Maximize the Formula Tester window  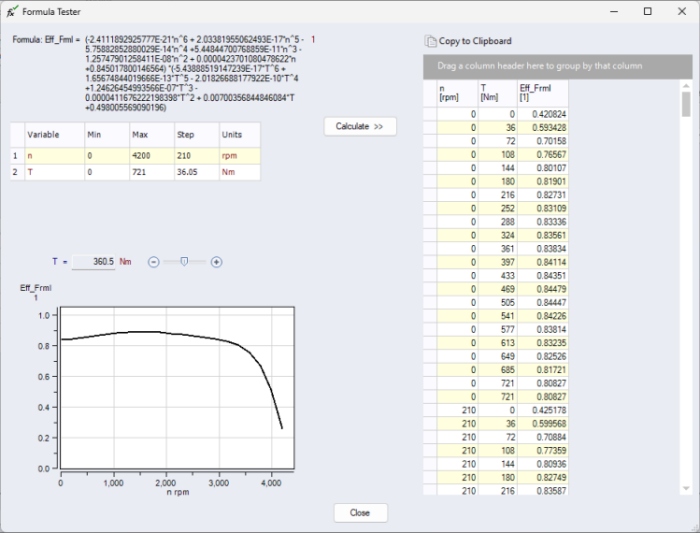tap(647, 11)
